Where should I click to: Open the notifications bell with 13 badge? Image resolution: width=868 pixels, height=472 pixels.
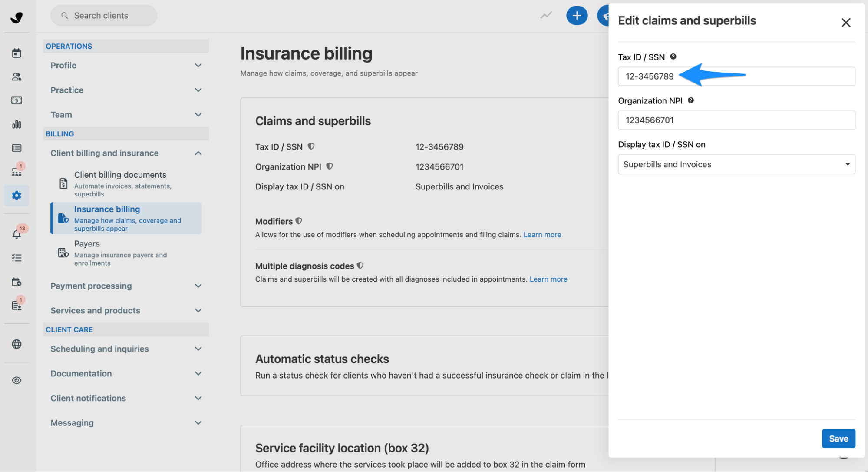click(x=17, y=234)
